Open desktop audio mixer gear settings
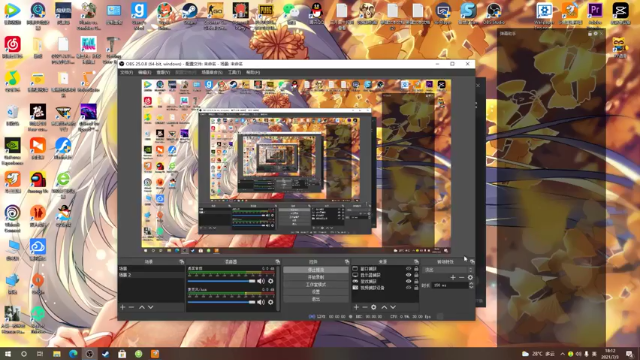Image resolution: width=640 pixels, height=360 pixels. (x=271, y=281)
